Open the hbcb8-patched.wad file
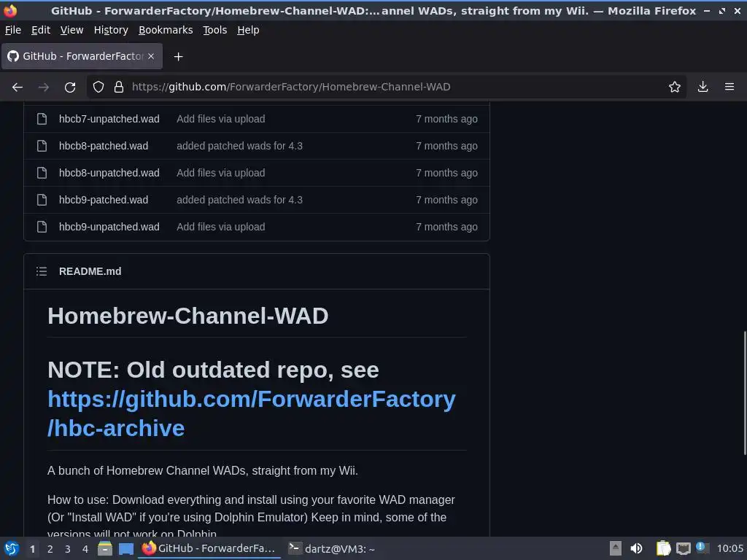This screenshot has height=560, width=747. coord(104,146)
